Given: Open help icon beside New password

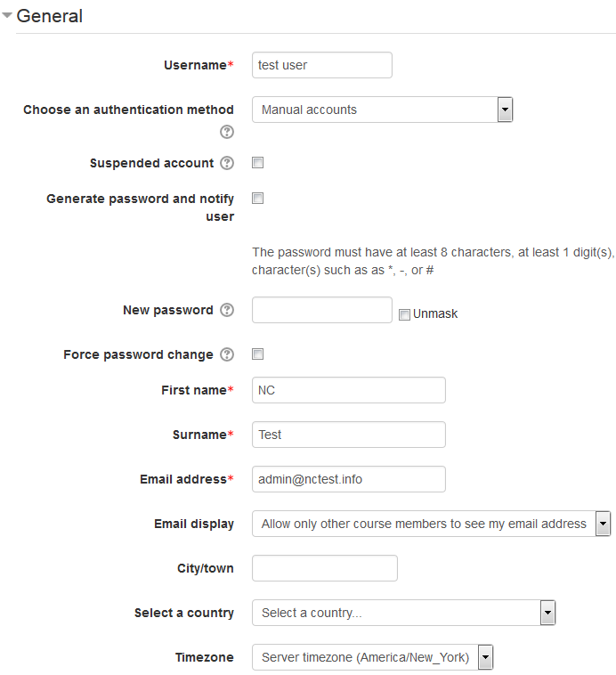Looking at the screenshot, I should click(227, 310).
